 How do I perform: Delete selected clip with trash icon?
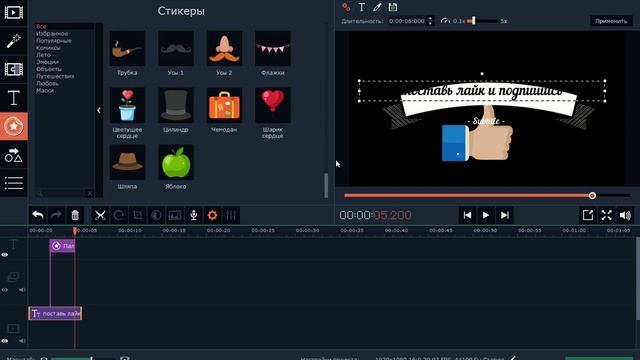click(75, 215)
